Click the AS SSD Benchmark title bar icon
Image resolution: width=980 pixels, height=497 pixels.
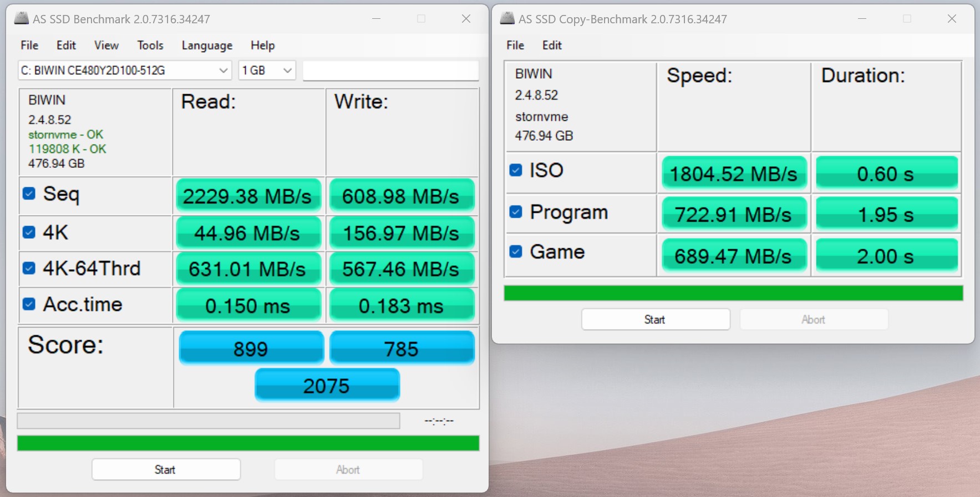tap(22, 18)
